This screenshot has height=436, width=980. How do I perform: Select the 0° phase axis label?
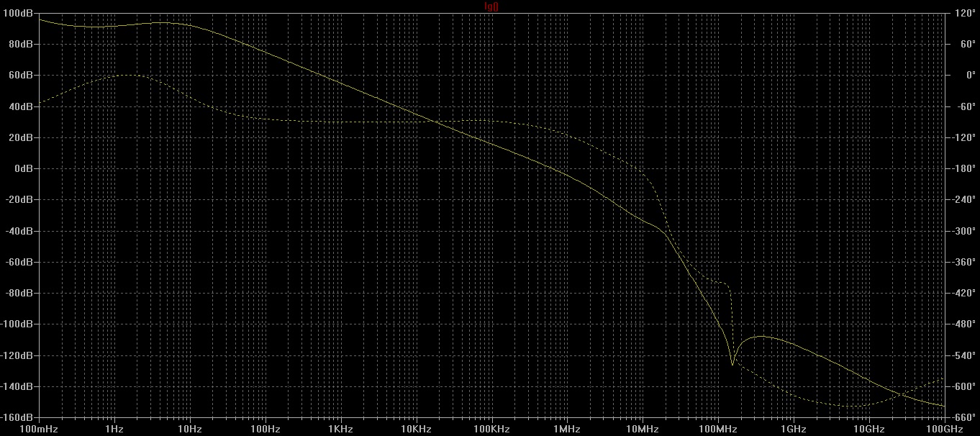[970, 75]
